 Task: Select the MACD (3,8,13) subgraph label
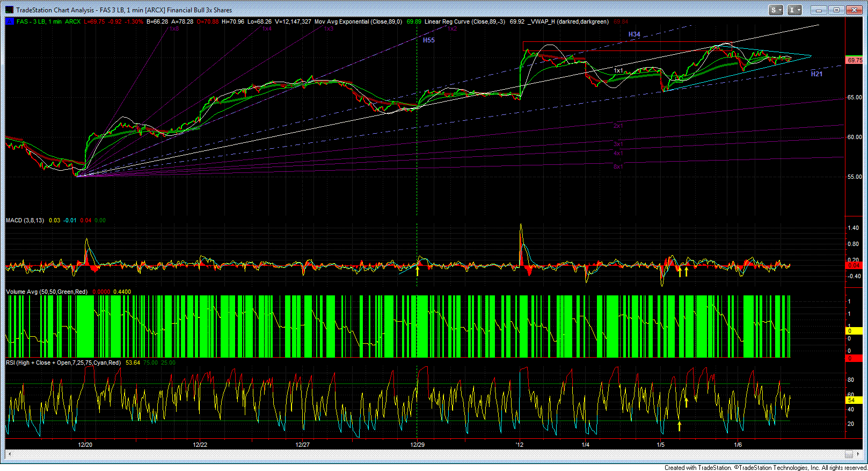25,220
